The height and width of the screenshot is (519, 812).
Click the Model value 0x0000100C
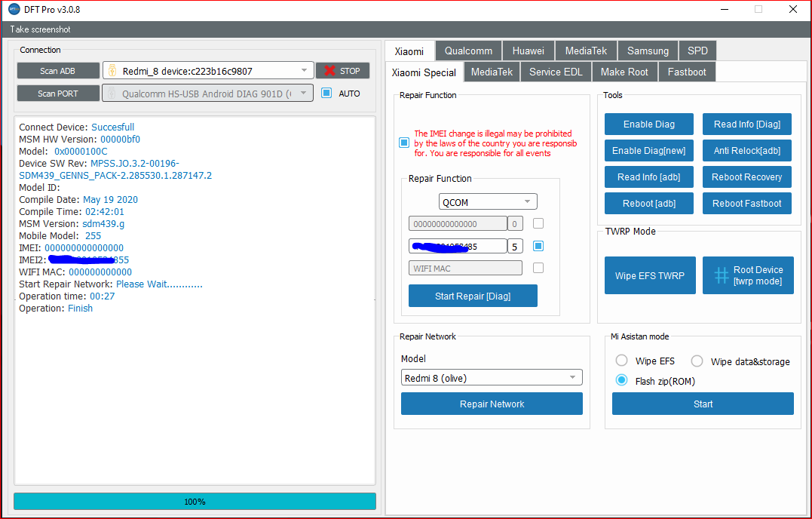click(x=81, y=151)
